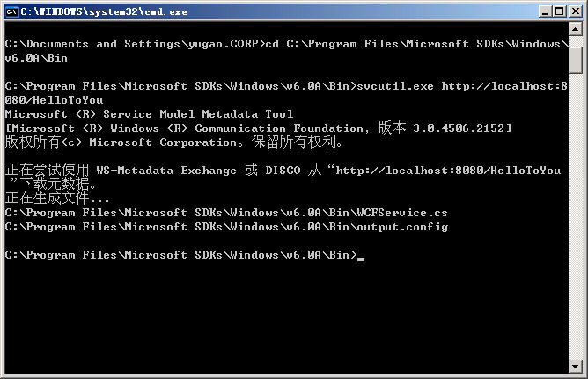Viewport: 588px width, 379px height.
Task: Click the WS-Metadata Exchange text
Action: tap(166, 171)
